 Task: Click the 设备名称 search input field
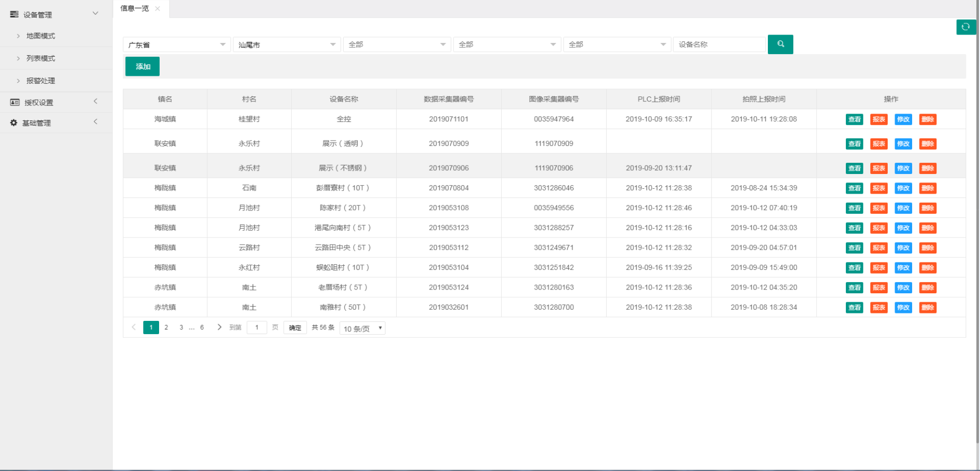tap(719, 45)
